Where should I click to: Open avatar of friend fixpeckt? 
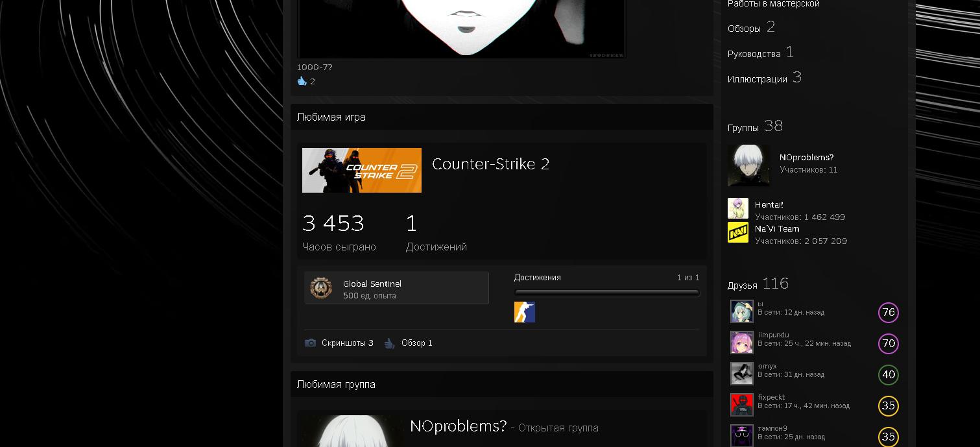[742, 405]
